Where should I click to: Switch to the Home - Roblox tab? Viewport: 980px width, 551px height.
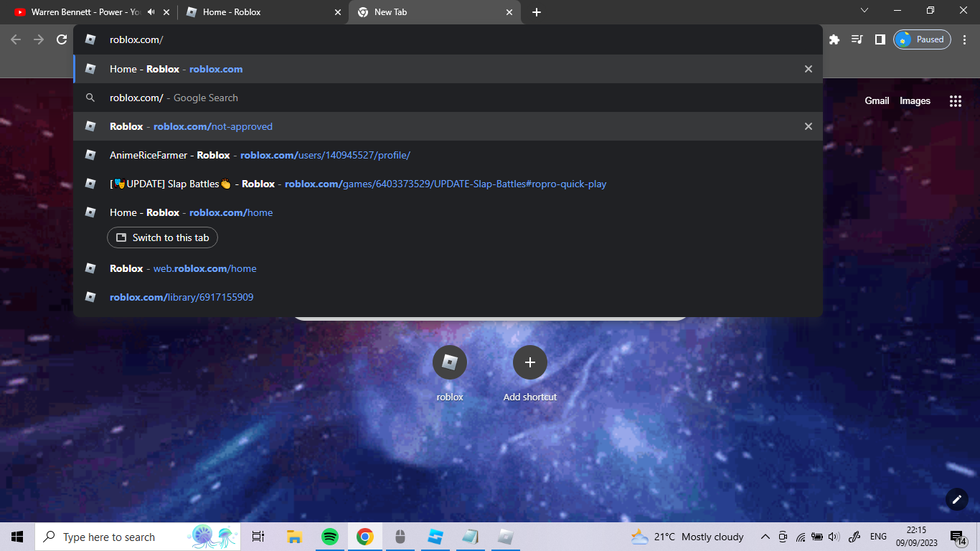[263, 12]
